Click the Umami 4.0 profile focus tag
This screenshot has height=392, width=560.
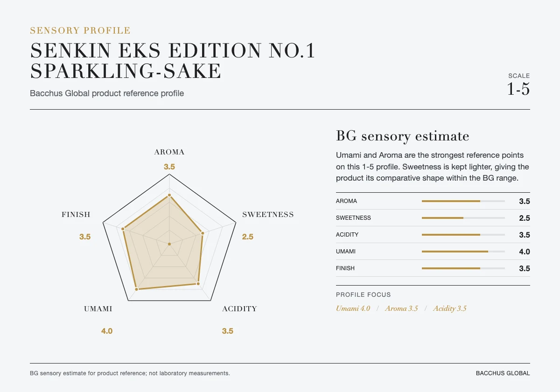coord(353,308)
